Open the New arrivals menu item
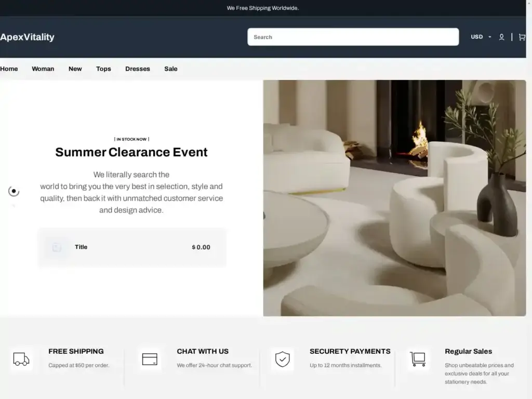The width and height of the screenshot is (532, 399). [75, 69]
